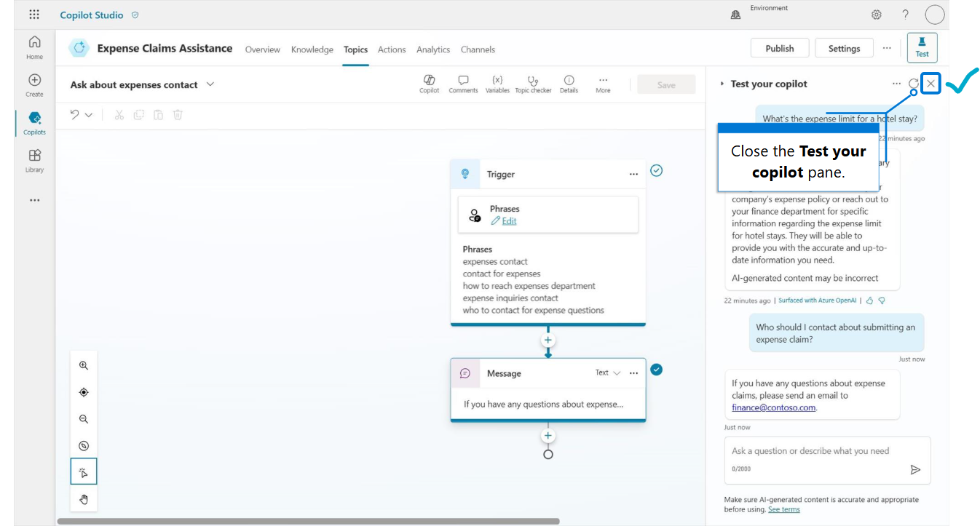Switch to the Actions tab

(x=392, y=49)
